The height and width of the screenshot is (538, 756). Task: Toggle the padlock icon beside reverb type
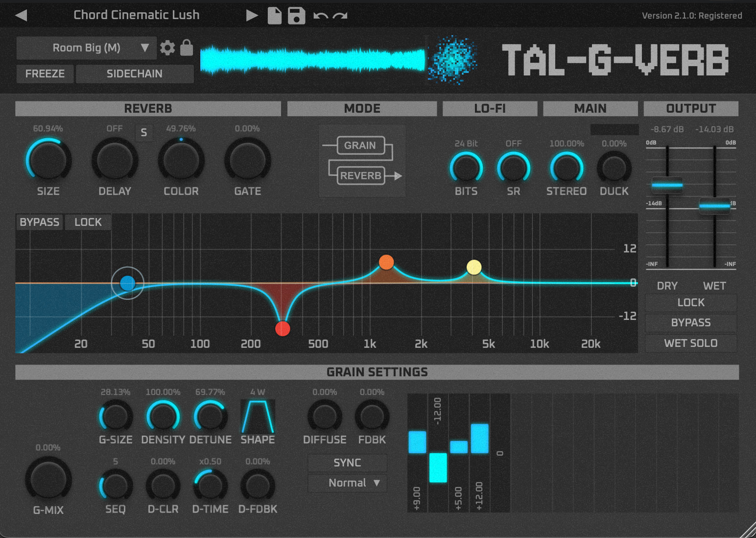click(x=187, y=48)
